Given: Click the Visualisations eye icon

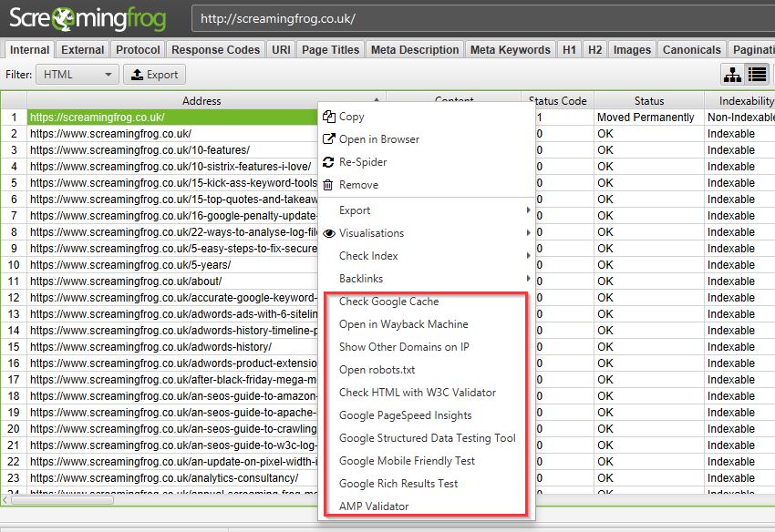Looking at the screenshot, I should point(328,233).
